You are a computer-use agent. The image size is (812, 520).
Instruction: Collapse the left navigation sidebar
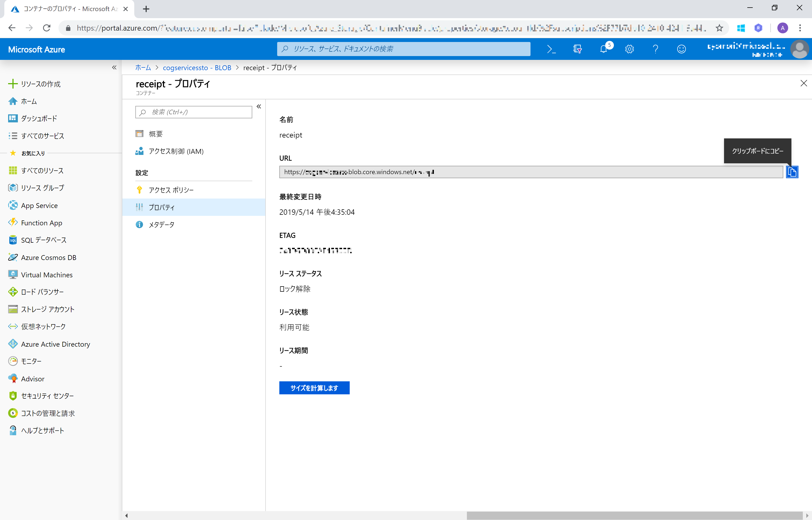pos(114,67)
